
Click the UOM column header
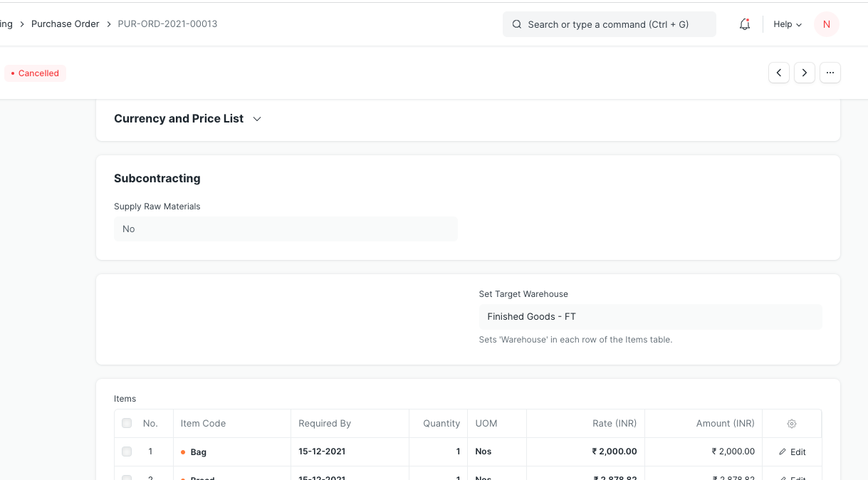(x=497, y=424)
